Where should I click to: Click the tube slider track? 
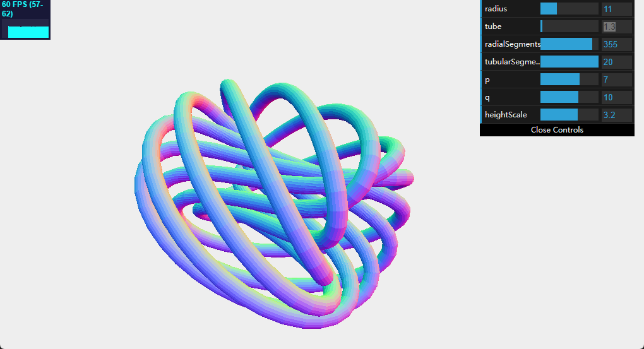pos(569,27)
